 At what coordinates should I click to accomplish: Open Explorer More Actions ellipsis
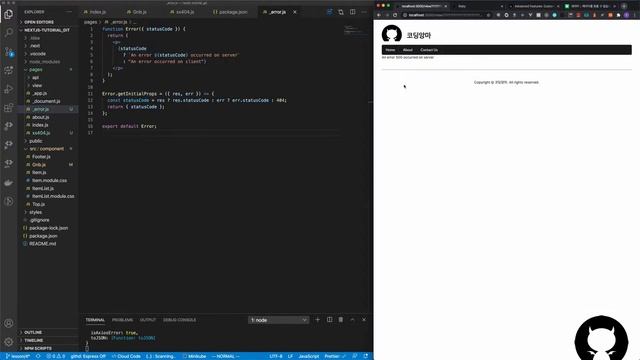coord(69,12)
